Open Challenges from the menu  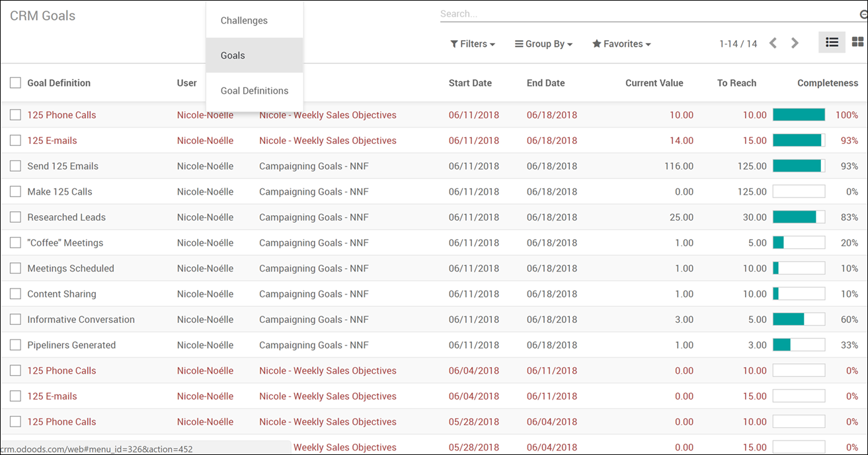point(255,20)
